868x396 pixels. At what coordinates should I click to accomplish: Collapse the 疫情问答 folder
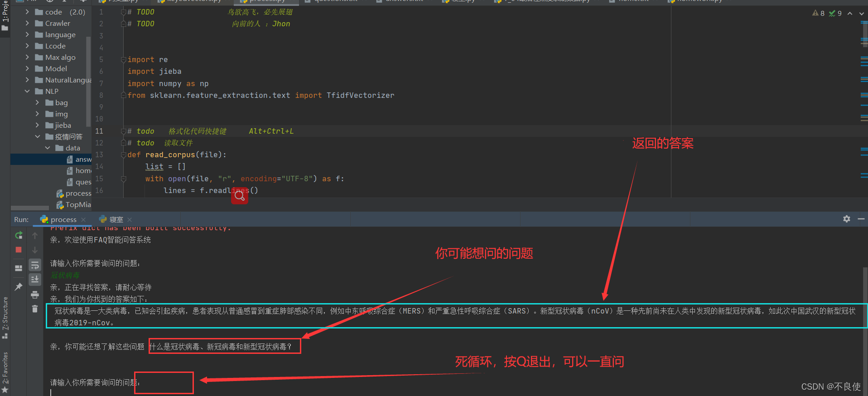point(37,136)
